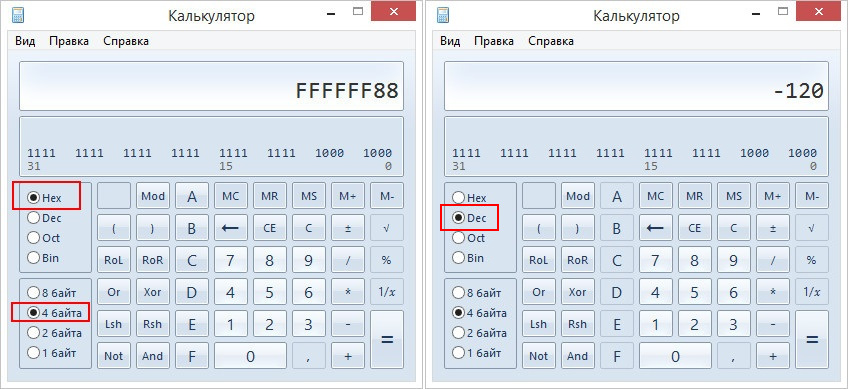Open Справка menu in right calculator
The image size is (849, 389).
pos(551,41)
